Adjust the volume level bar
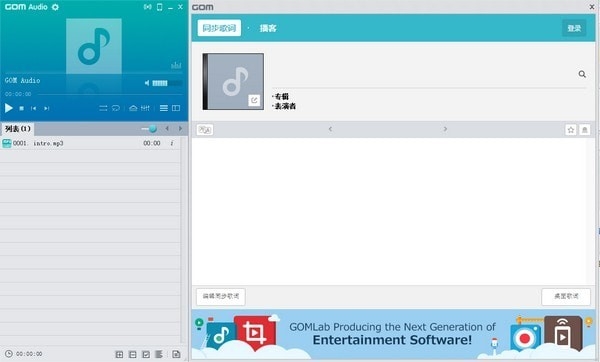Screen dimensions: 600x362 pos(167,83)
